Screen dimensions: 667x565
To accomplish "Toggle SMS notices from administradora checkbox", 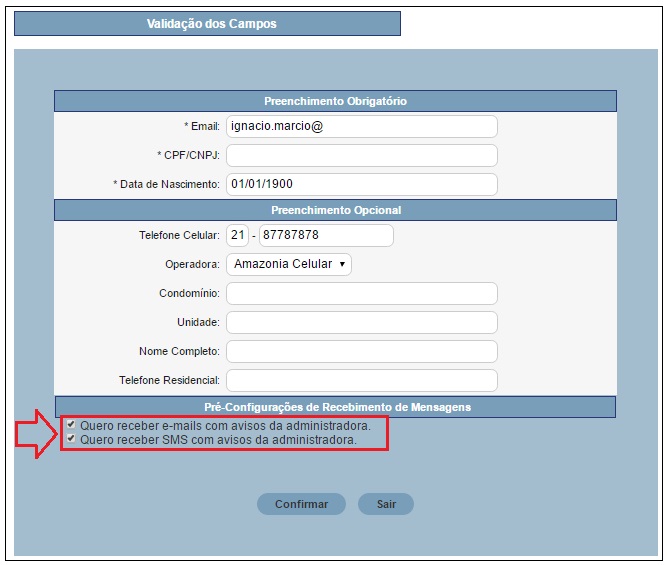I will coord(71,439).
